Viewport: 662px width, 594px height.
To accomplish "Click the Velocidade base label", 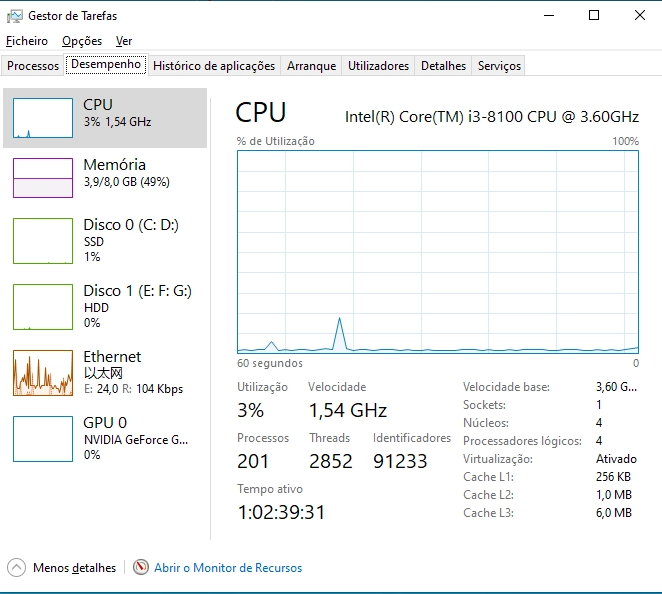I will tap(506, 387).
